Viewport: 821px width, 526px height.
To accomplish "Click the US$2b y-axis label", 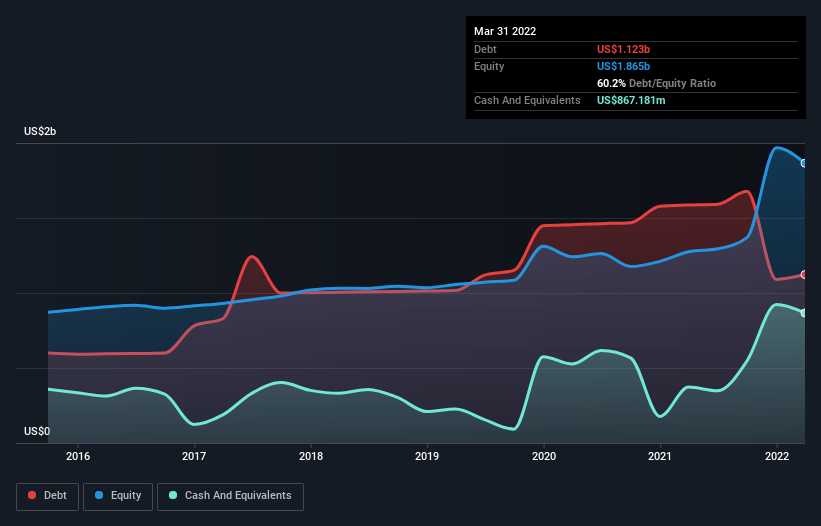I will click(x=40, y=131).
